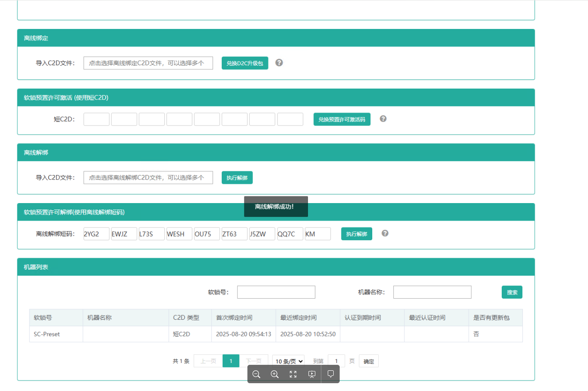Click the unbind code field containing KM
This screenshot has width=588, height=391.
[318, 234]
